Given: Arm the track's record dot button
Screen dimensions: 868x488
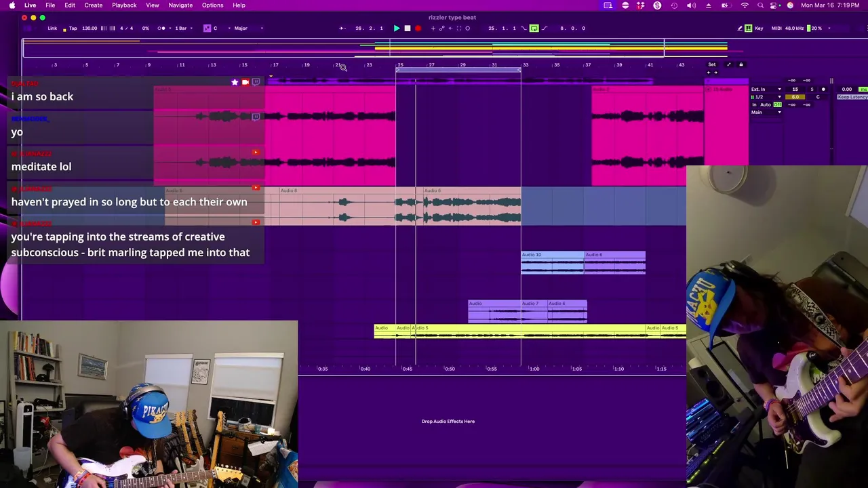Looking at the screenshot, I should click(x=823, y=89).
